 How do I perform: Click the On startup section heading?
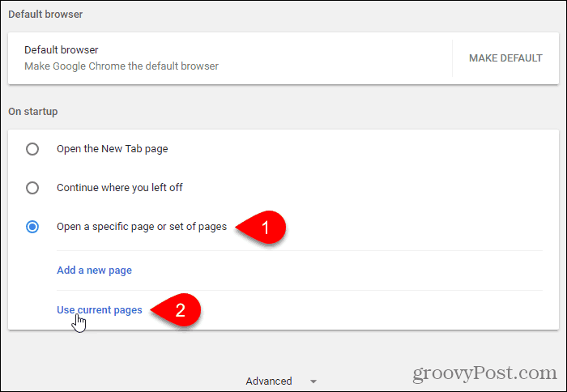tap(33, 112)
